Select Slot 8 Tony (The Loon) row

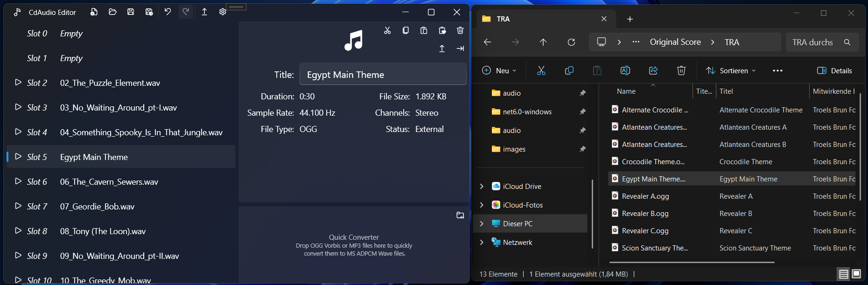121,231
